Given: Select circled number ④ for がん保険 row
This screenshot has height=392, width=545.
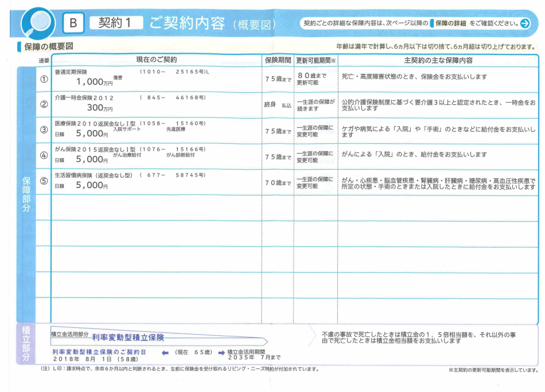Looking at the screenshot, I should (44, 155).
